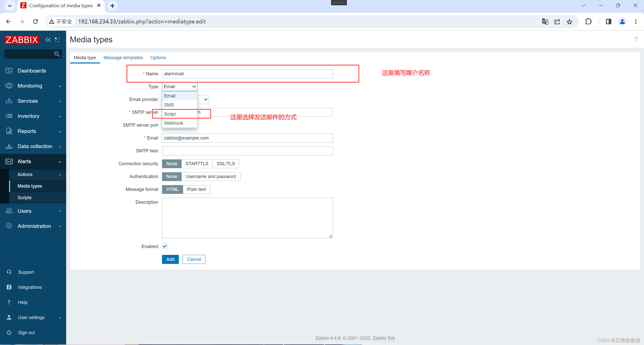The height and width of the screenshot is (345, 644).
Task: Open a new browser tab with plus button
Action: pyautogui.click(x=112, y=6)
